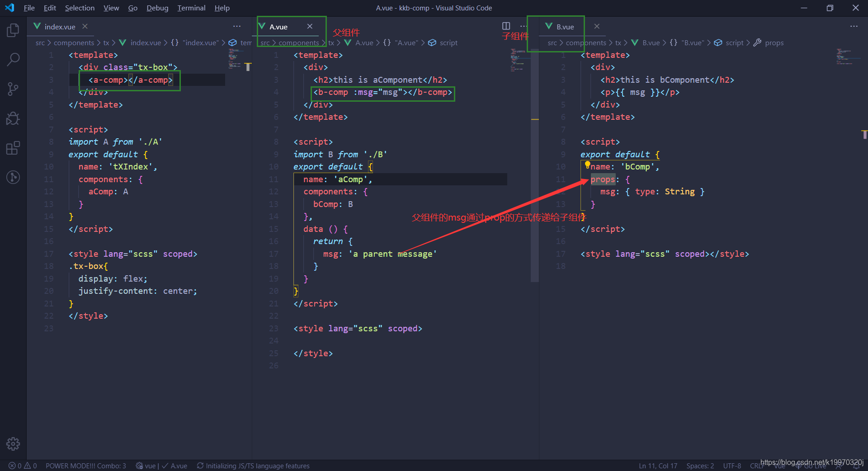The image size is (868, 471).
Task: Open the Debug menu
Action: pos(157,8)
